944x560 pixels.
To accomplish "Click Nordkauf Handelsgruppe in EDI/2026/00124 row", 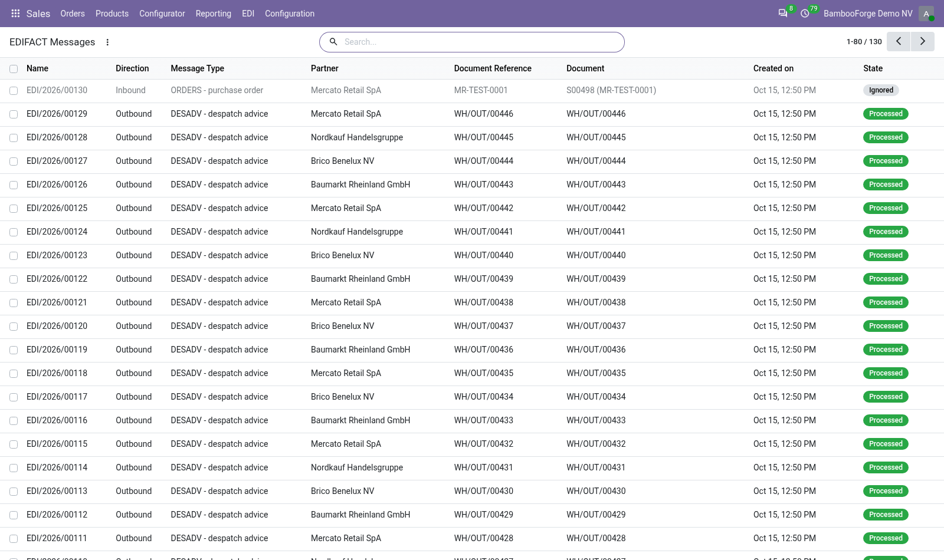I will coord(357,232).
